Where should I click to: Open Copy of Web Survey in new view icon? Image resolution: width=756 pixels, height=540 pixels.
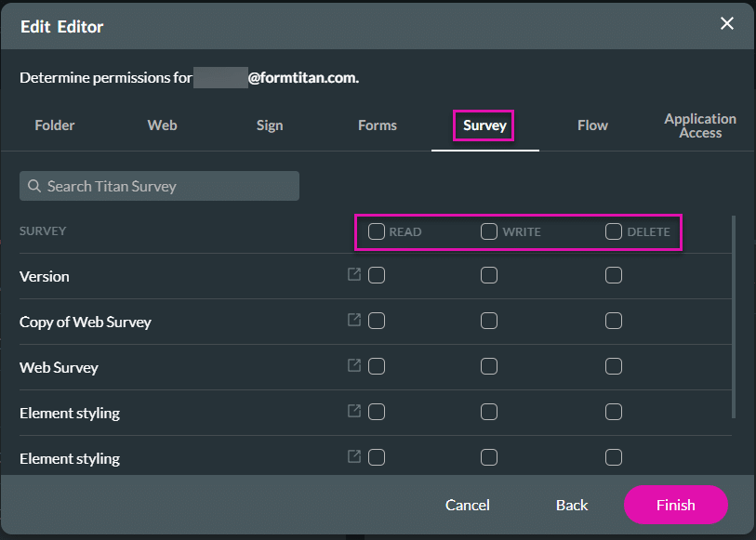353,320
